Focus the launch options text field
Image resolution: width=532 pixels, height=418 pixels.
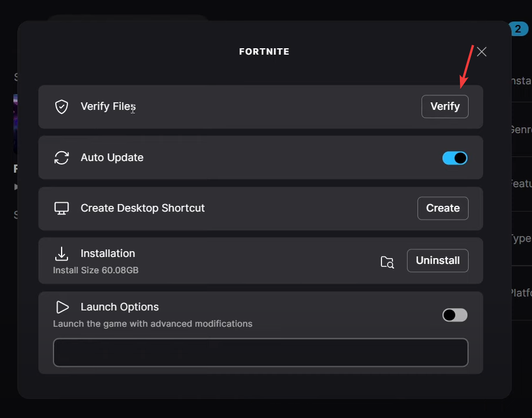click(x=260, y=352)
